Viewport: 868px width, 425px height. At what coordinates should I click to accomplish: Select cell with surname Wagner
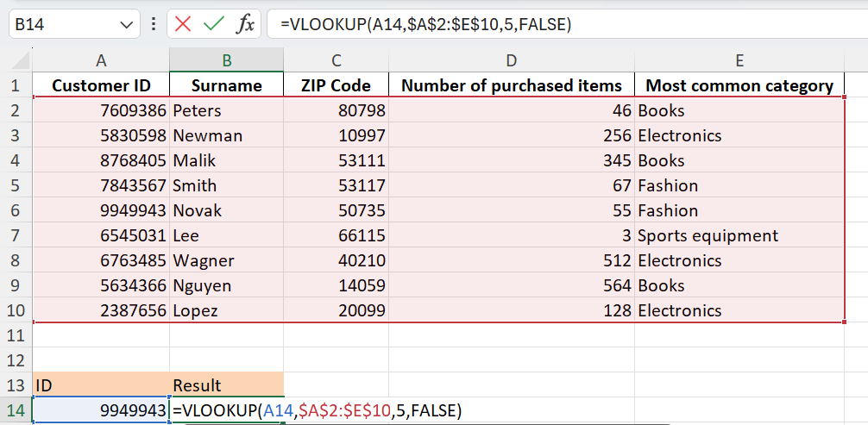(226, 260)
